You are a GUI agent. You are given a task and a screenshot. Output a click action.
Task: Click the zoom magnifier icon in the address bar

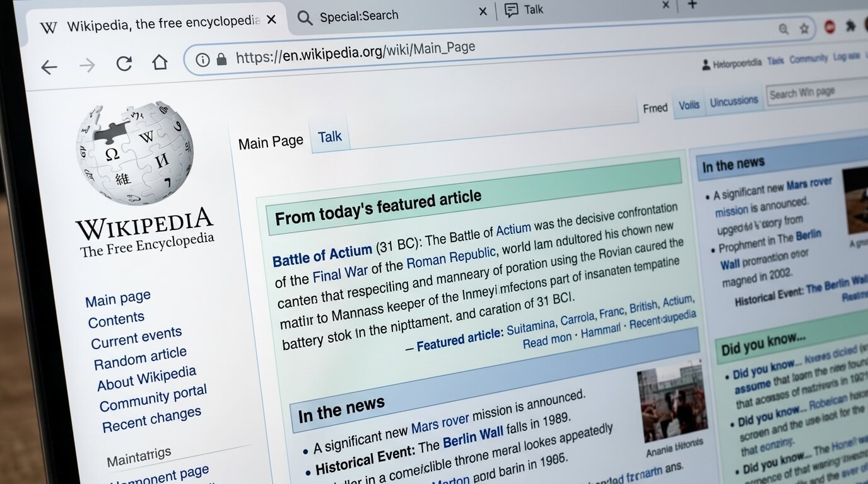click(x=783, y=29)
